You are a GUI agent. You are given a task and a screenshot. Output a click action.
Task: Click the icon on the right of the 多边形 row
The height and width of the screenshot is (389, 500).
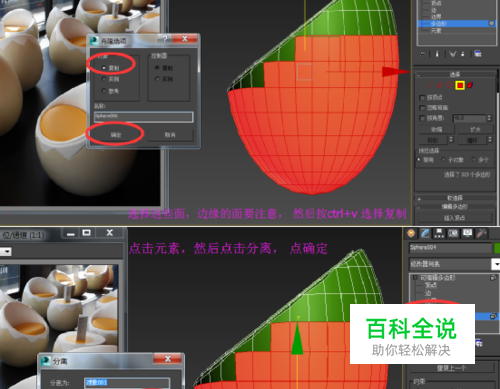[491, 23]
